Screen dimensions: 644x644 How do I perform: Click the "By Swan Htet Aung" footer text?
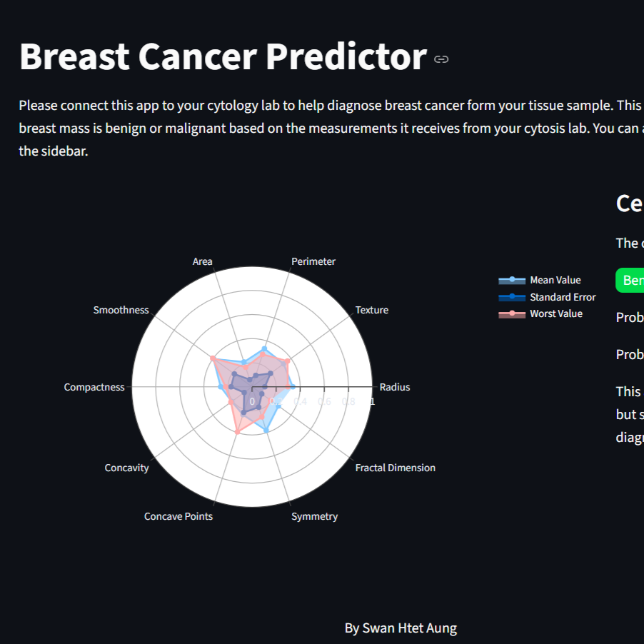(401, 628)
